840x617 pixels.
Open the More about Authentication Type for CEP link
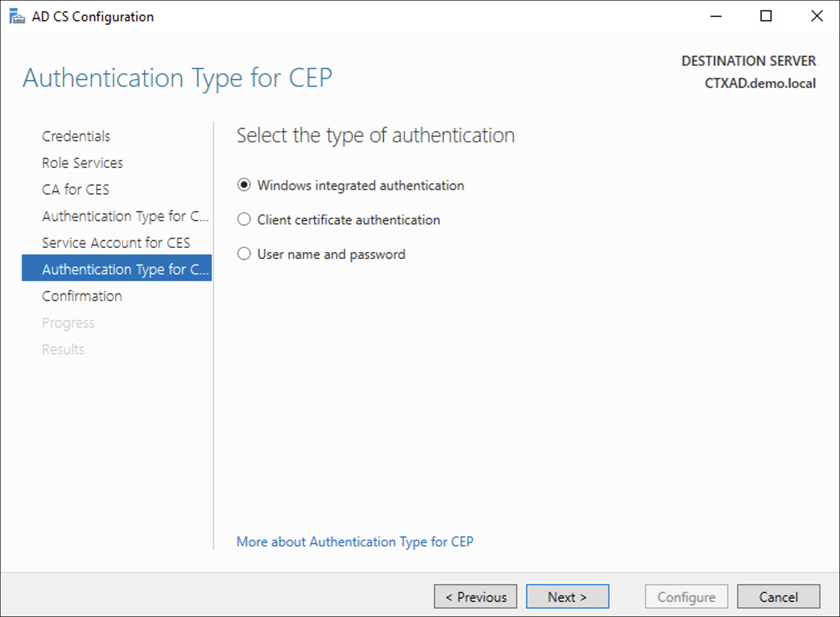(x=355, y=541)
